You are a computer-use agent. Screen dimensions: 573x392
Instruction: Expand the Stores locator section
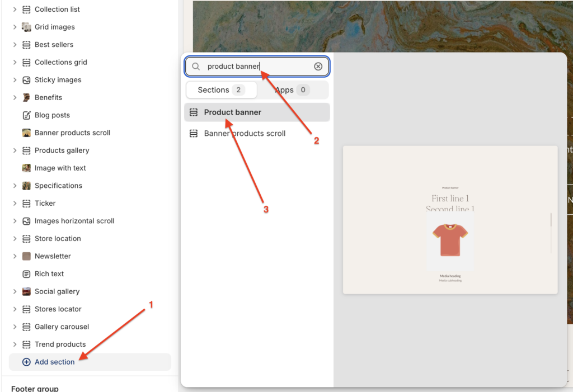click(x=15, y=309)
